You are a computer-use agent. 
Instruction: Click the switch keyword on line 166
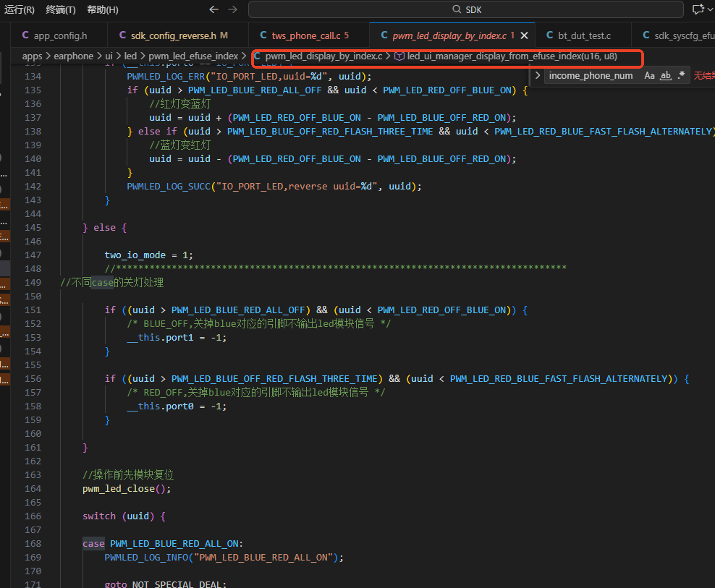(99, 516)
